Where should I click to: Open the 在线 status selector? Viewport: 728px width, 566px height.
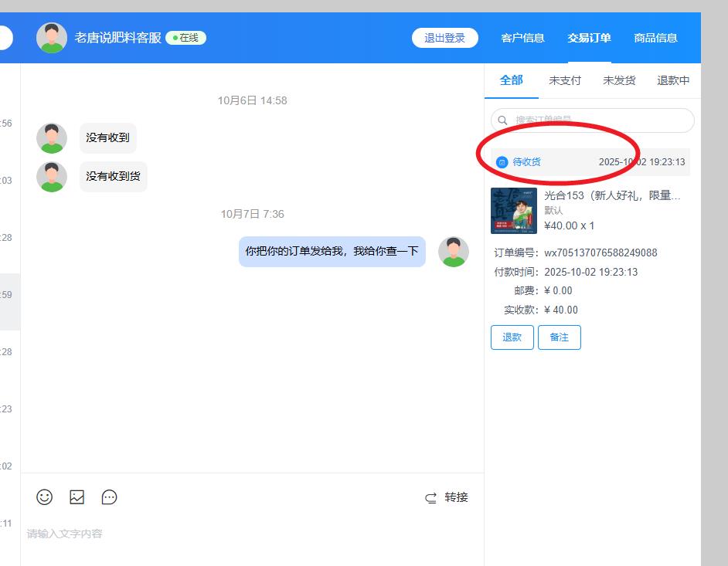185,38
